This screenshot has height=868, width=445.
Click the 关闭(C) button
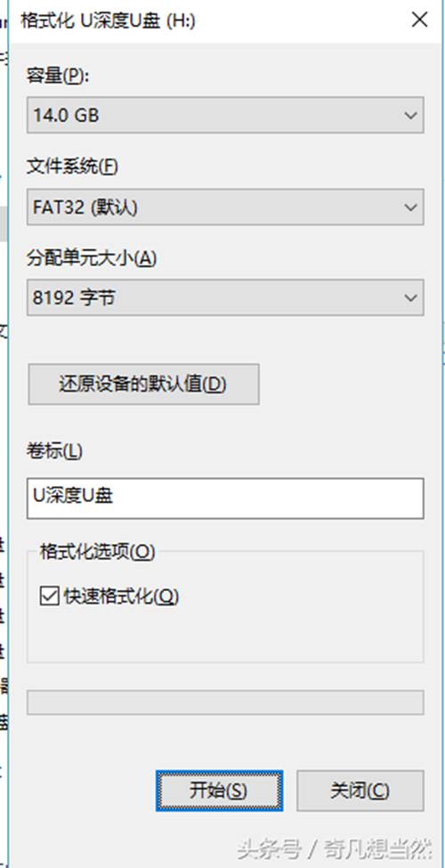(360, 791)
